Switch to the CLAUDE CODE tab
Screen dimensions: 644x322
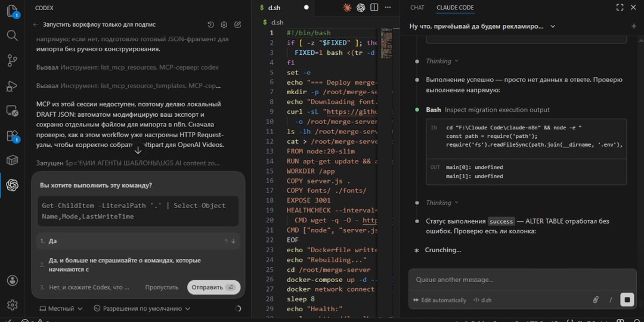[454, 7]
